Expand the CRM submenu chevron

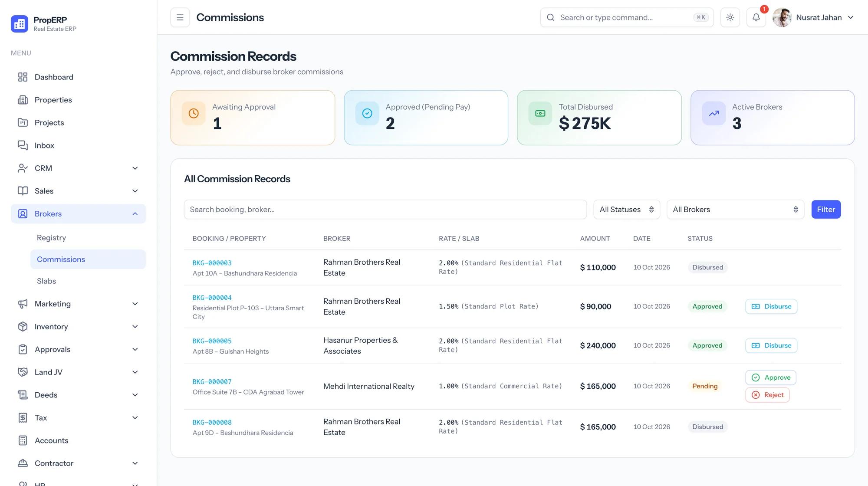click(135, 168)
